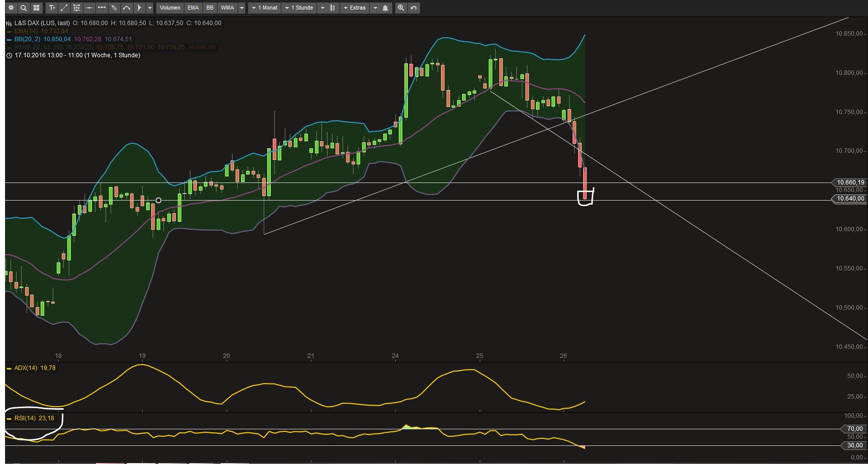868x464 pixels.
Task: Click the RSI(14) indicator legend
Action: click(x=30, y=418)
